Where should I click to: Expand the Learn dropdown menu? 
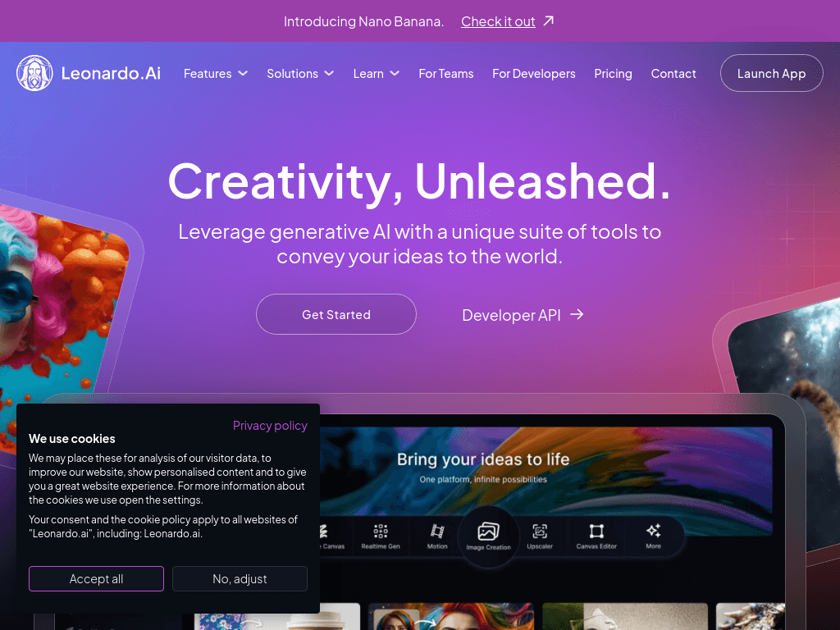coord(376,73)
